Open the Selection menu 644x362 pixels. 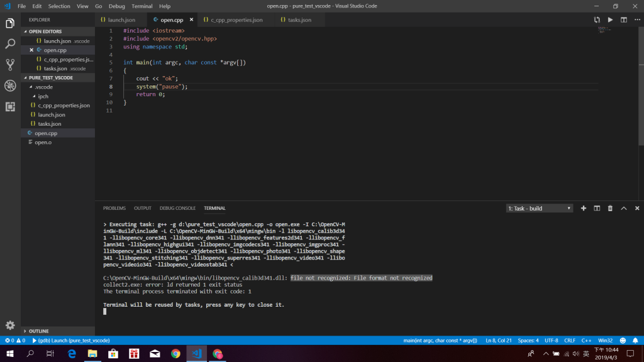pos(59,6)
